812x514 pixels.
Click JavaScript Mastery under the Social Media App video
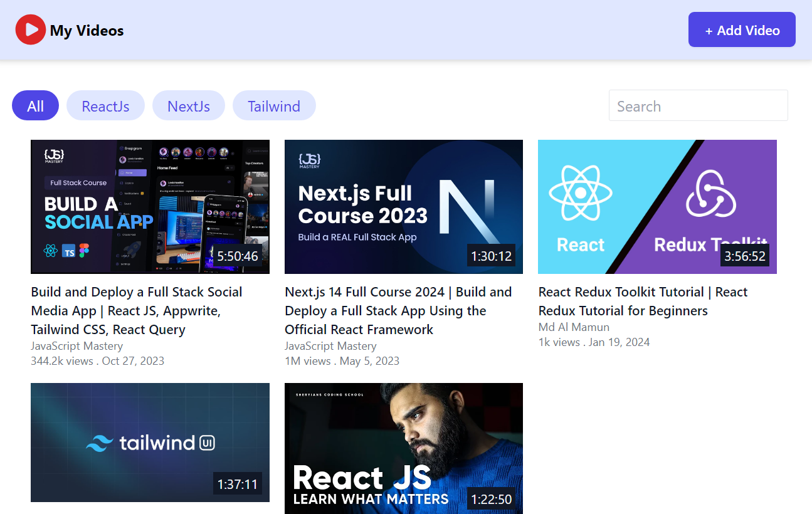pyautogui.click(x=76, y=346)
